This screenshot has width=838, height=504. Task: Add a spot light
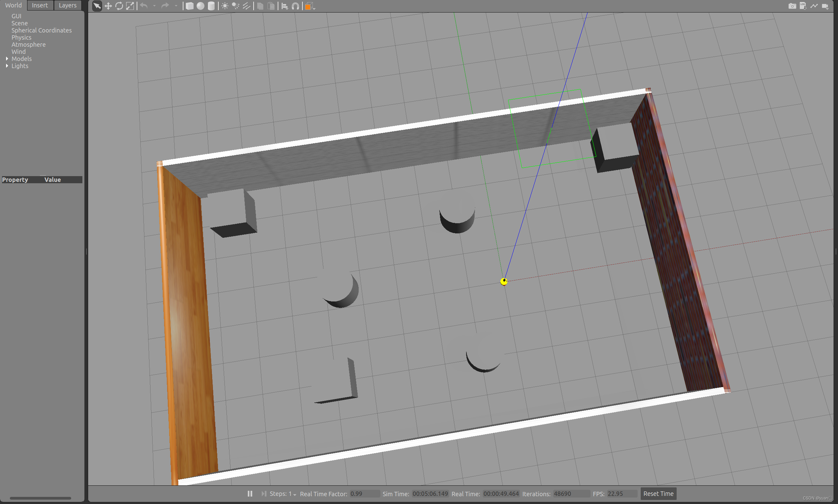pos(236,6)
